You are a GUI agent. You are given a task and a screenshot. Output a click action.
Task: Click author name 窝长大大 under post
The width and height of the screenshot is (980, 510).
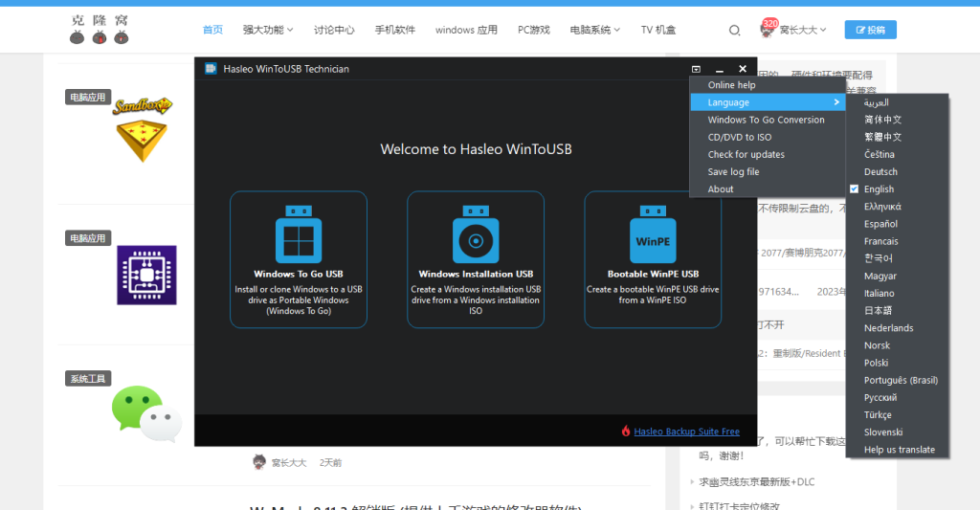289,462
